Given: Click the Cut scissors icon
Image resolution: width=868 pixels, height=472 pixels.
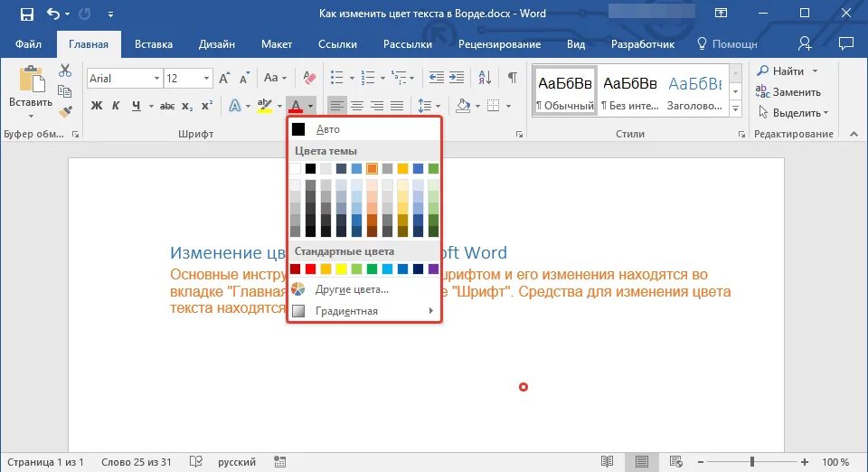Looking at the screenshot, I should [65, 71].
